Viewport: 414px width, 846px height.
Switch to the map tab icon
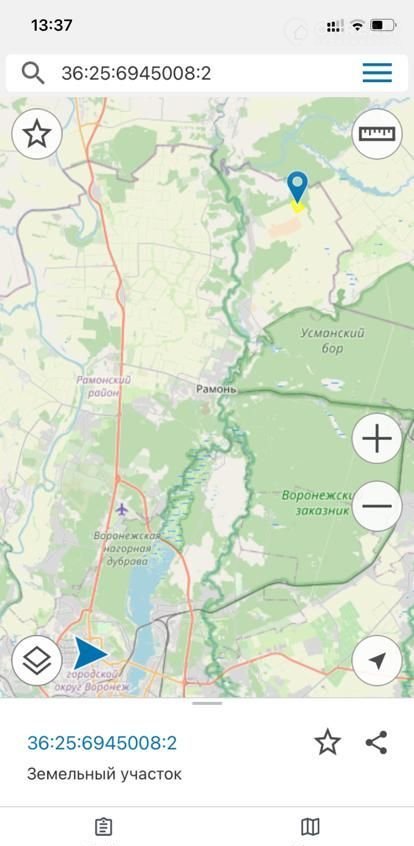point(310,827)
